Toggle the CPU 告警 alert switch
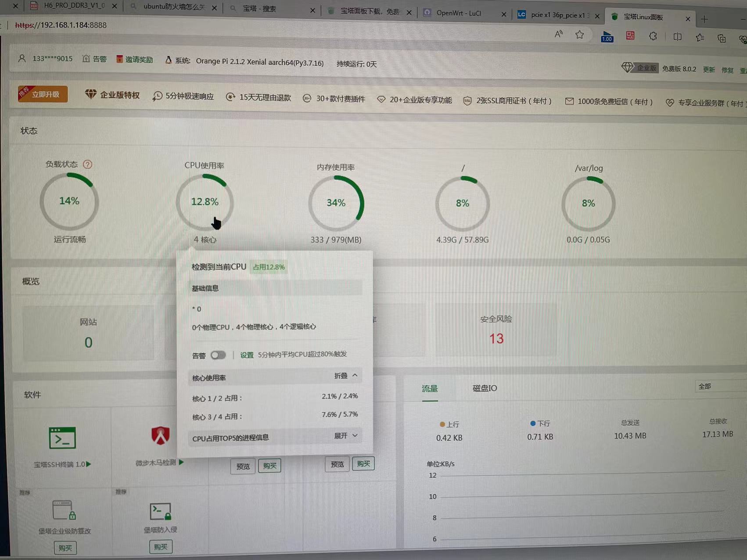The width and height of the screenshot is (747, 560). (218, 355)
